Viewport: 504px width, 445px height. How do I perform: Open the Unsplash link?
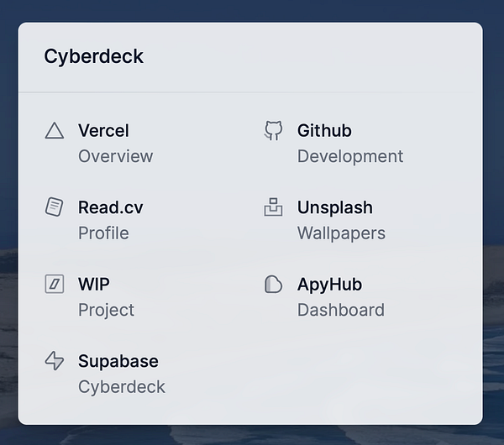tap(335, 207)
